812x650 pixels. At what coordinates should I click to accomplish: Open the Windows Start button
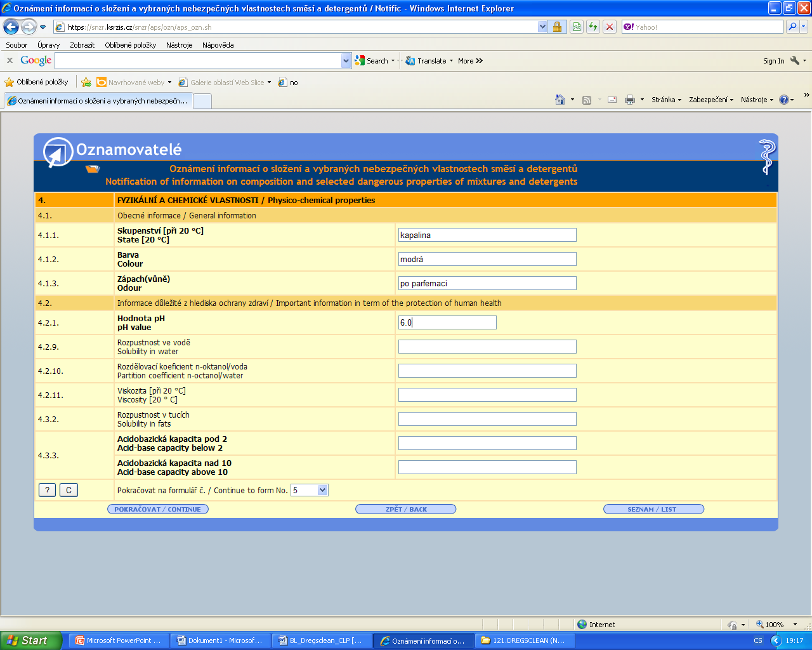click(x=31, y=640)
